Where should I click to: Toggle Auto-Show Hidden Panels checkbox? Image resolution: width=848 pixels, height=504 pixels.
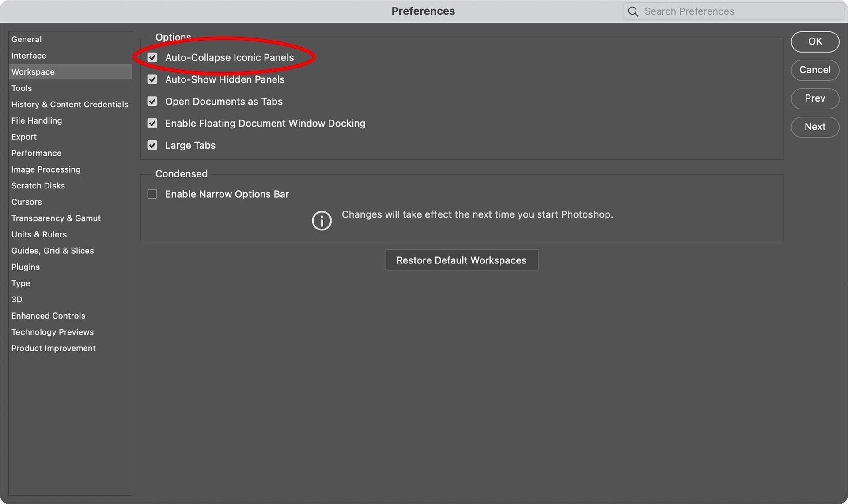click(152, 79)
